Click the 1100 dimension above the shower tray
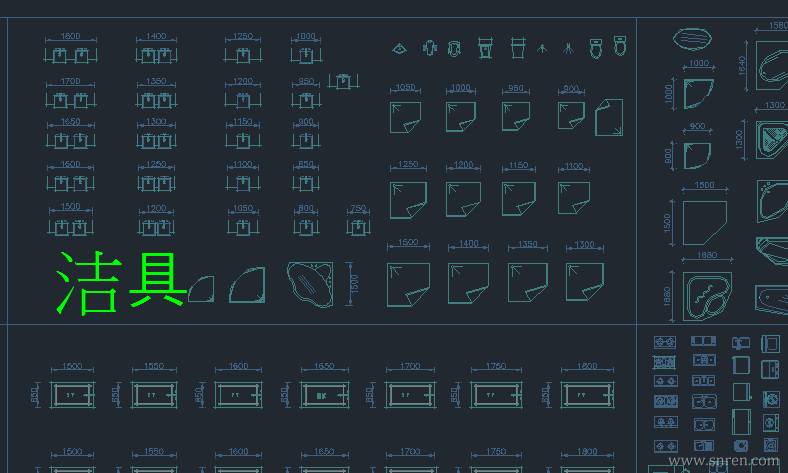This screenshot has height=473, width=788. pyautogui.click(x=573, y=165)
